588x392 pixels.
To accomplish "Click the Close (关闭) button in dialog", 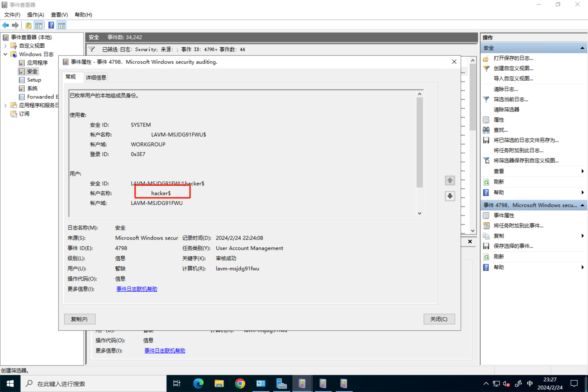I will point(439,319).
